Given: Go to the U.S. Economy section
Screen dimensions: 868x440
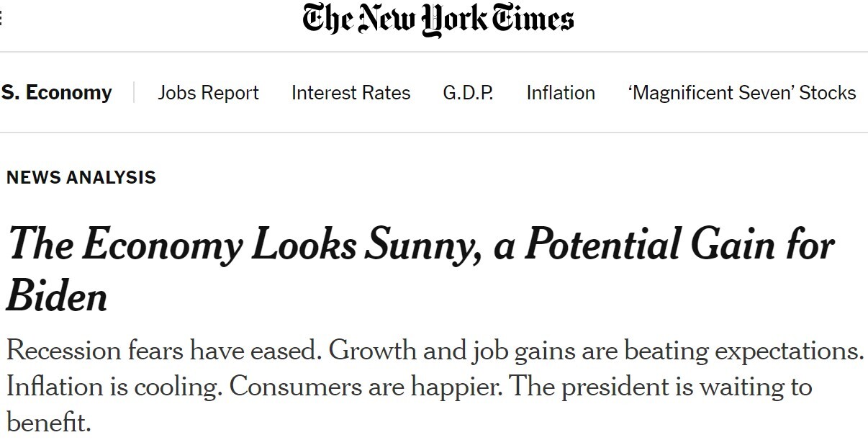Looking at the screenshot, I should point(56,93).
